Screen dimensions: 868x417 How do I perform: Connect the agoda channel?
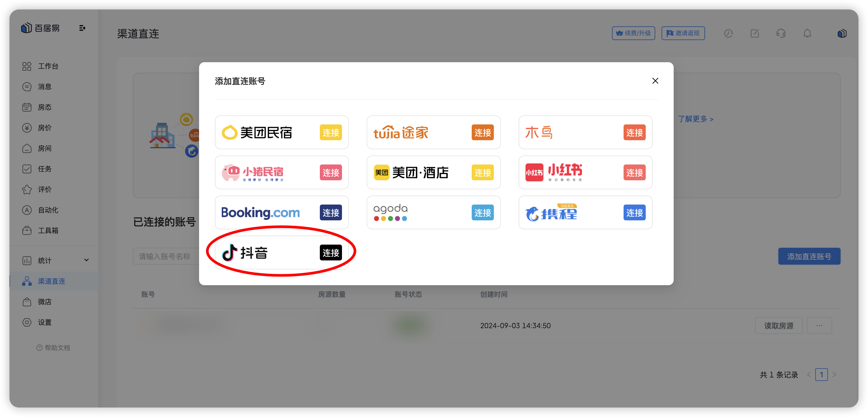(x=483, y=212)
